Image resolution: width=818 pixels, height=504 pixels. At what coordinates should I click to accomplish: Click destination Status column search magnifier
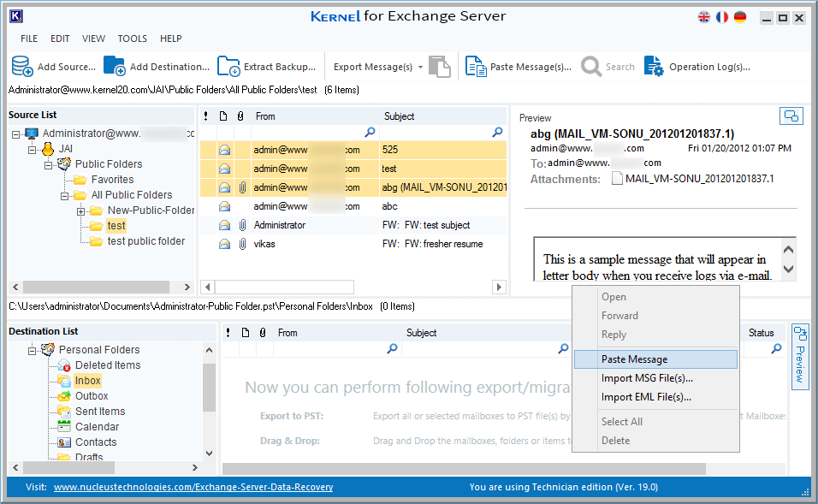pos(776,348)
